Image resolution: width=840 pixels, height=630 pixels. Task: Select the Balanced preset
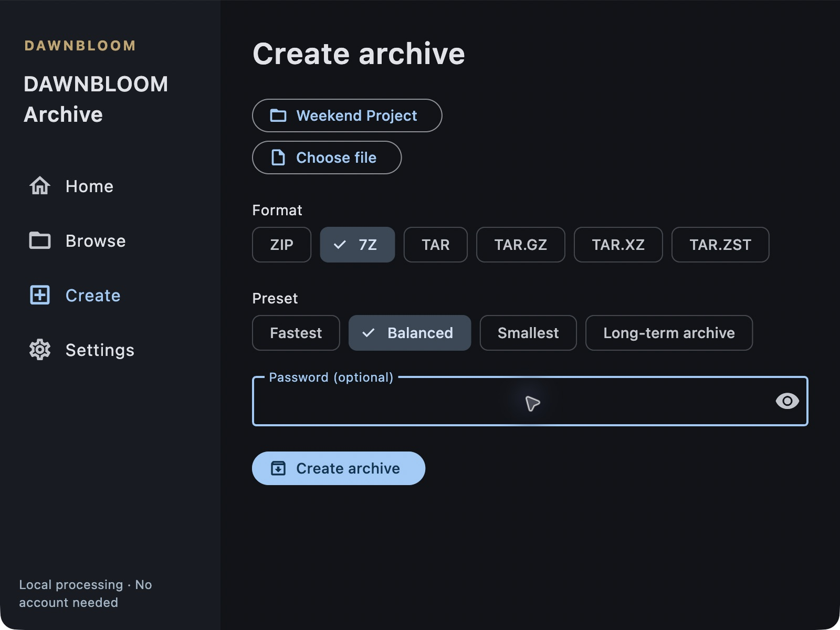point(410,333)
